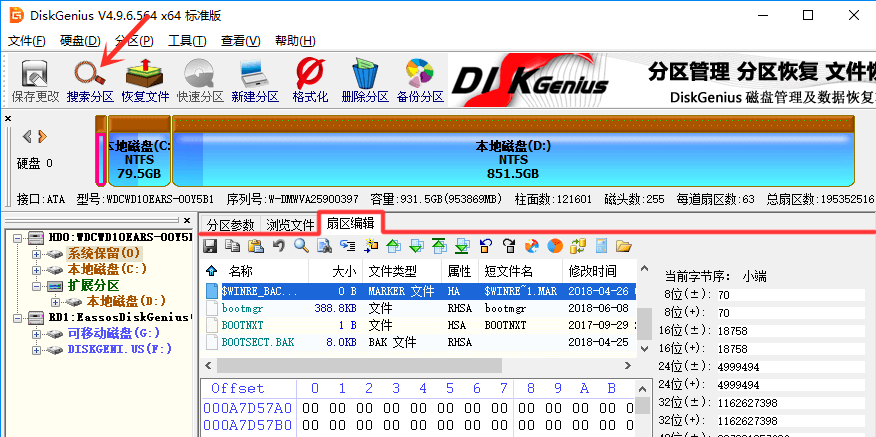Select the BOOTNXT file row
This screenshot has height=437, width=876.
pos(420,325)
